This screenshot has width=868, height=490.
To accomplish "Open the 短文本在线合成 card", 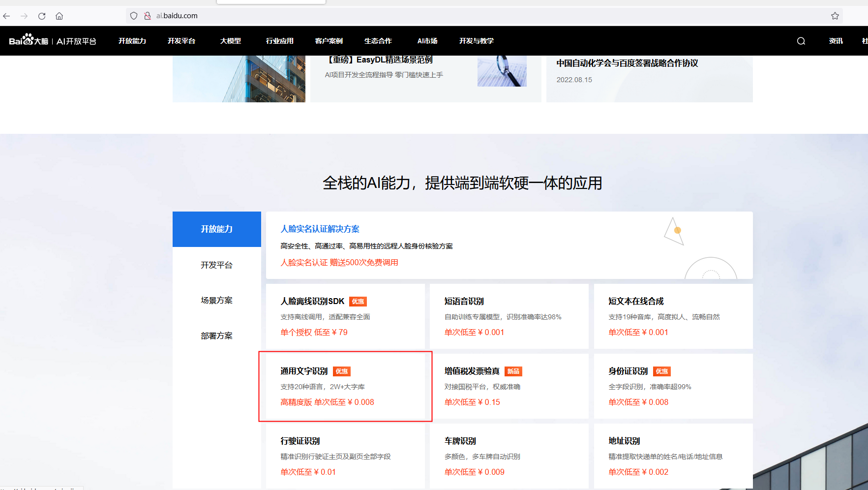I will pos(673,316).
